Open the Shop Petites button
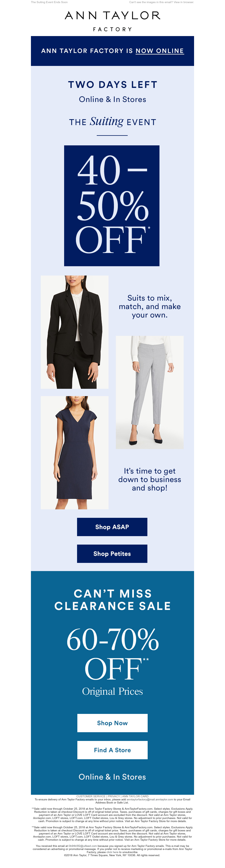Image resolution: width=225 pixels, height=868 pixels. (112, 554)
